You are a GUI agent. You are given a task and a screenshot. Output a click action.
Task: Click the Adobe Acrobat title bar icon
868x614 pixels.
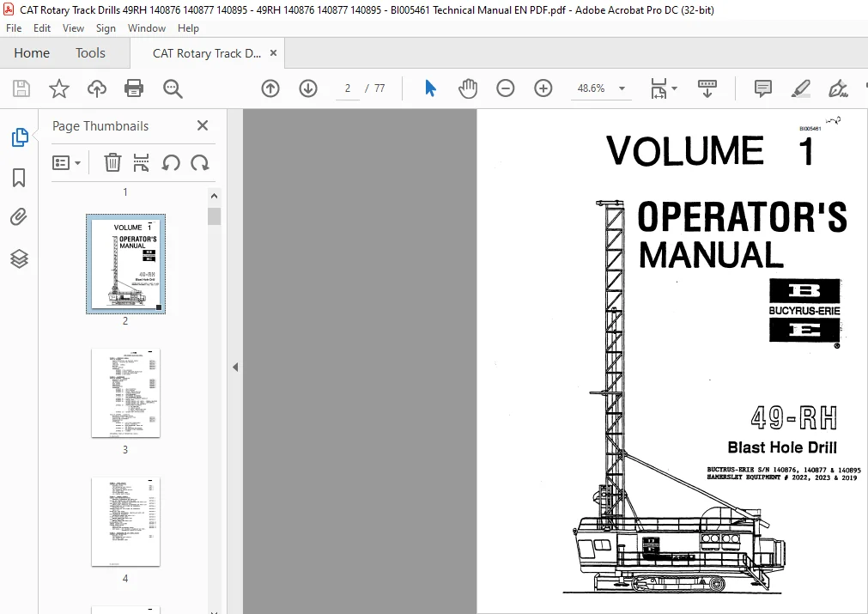coord(9,10)
